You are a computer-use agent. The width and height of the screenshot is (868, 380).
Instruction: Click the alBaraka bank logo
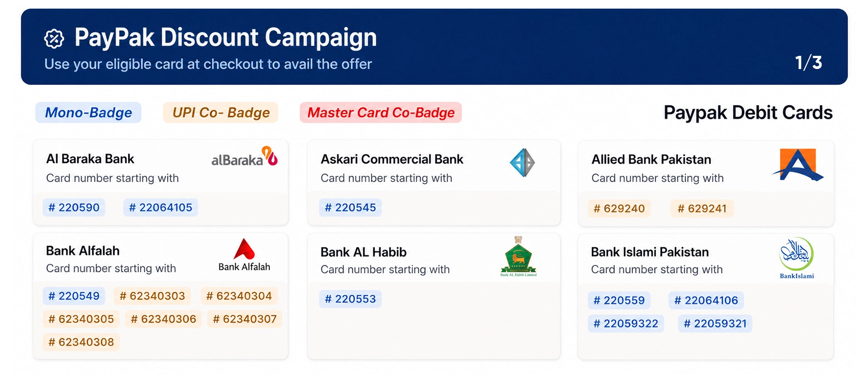[x=244, y=157]
